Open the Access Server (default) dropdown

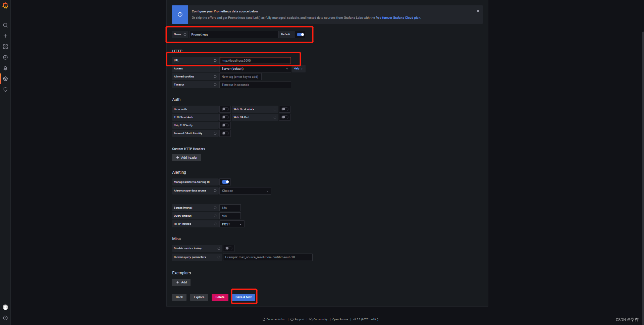tap(255, 69)
